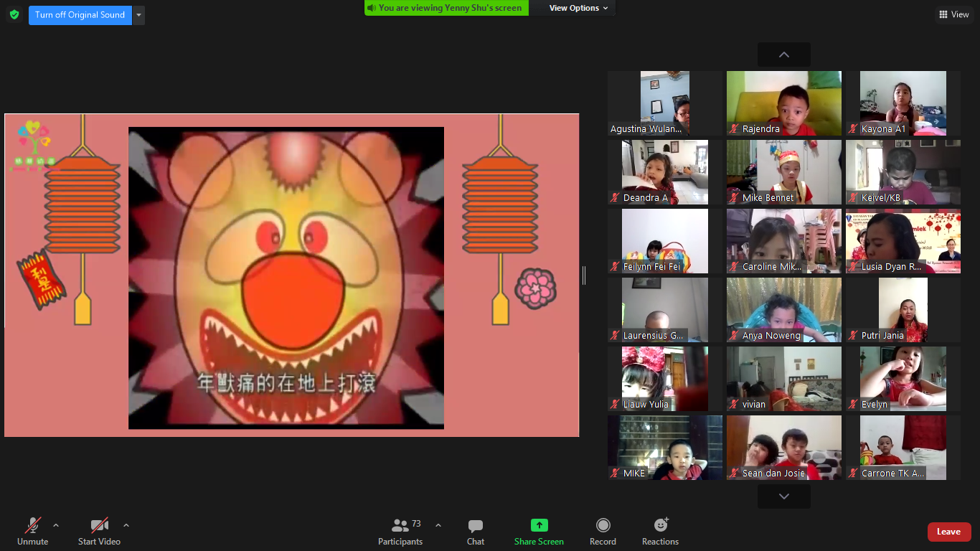Viewport: 980px width, 551px height.
Task: Start Video camera button
Action: 99,532
